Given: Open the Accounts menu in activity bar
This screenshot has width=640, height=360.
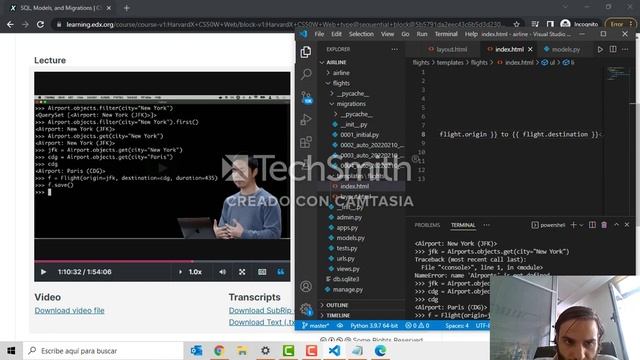Looking at the screenshot, I should 306,287.
